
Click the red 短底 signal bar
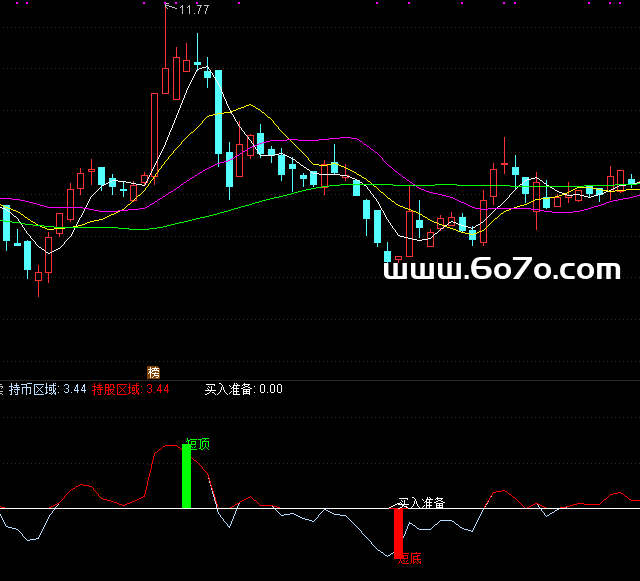coord(398,532)
